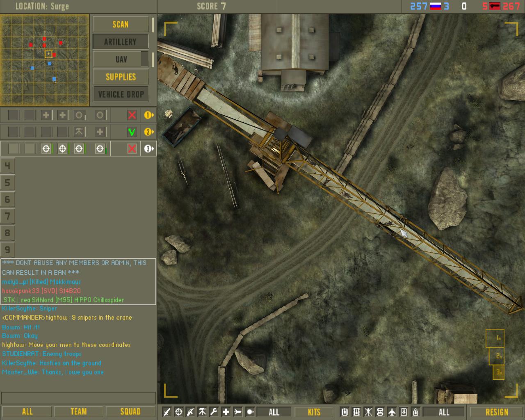
Task: Select last sniper member in squad 3
Action: pyautogui.click(x=100, y=148)
